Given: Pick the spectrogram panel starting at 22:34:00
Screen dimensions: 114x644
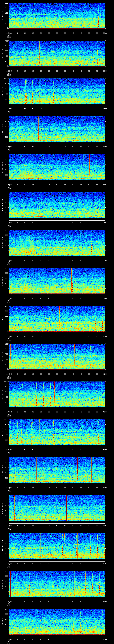Looking at the screenshot, I should 57,129.
